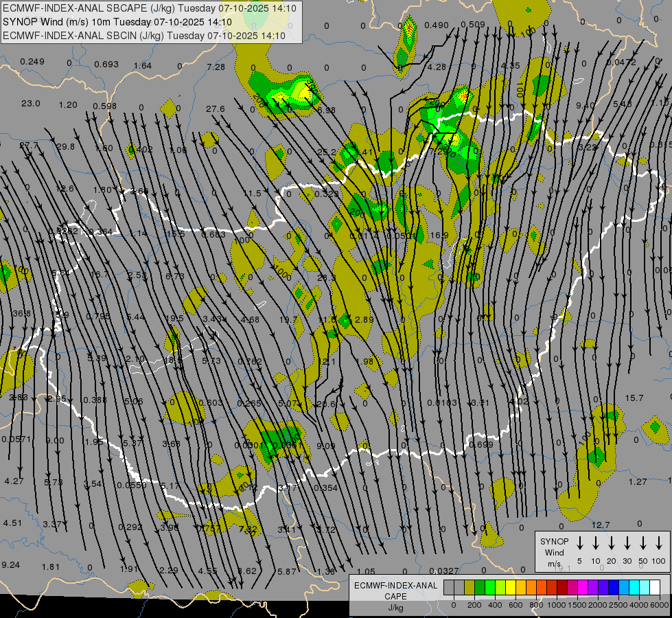Screen dimensions: 672x618
Task: Pick the pale cyan CAPE legend swatch
Action: coord(644,588)
